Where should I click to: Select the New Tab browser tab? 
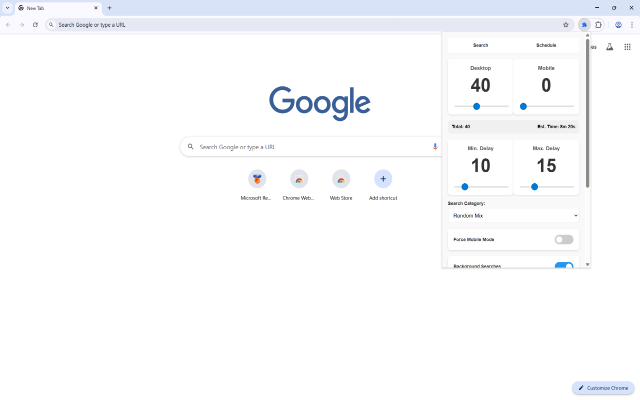pyautogui.click(x=59, y=8)
